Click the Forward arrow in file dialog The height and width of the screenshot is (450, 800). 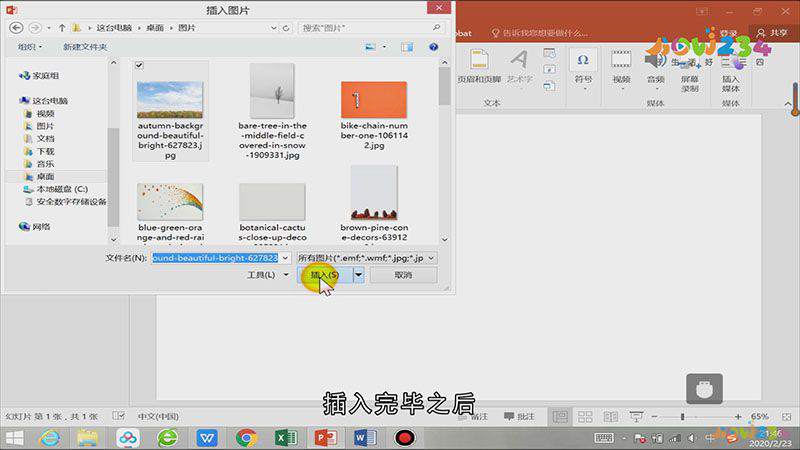click(35, 28)
